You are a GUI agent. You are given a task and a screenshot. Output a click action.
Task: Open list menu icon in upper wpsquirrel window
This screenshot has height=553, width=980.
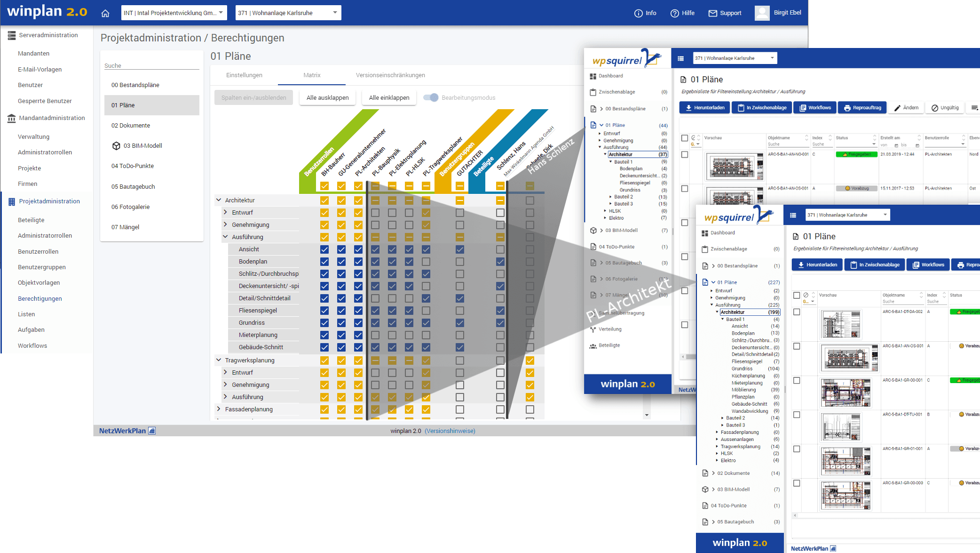(x=680, y=58)
